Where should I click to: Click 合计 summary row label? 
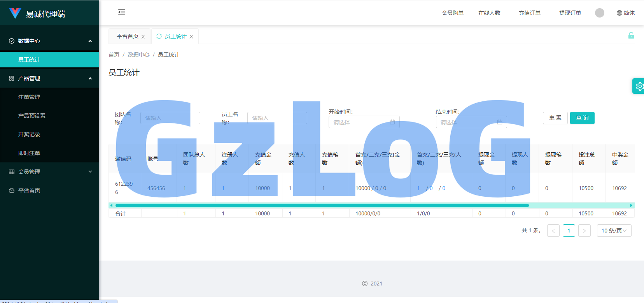click(x=121, y=213)
